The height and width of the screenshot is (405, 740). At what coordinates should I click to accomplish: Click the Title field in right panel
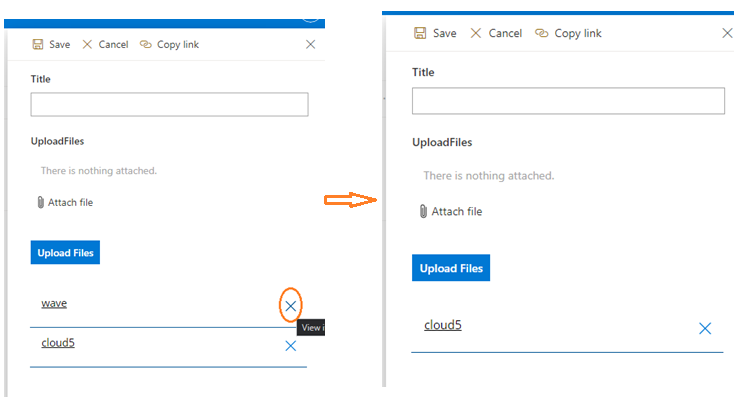(x=568, y=101)
